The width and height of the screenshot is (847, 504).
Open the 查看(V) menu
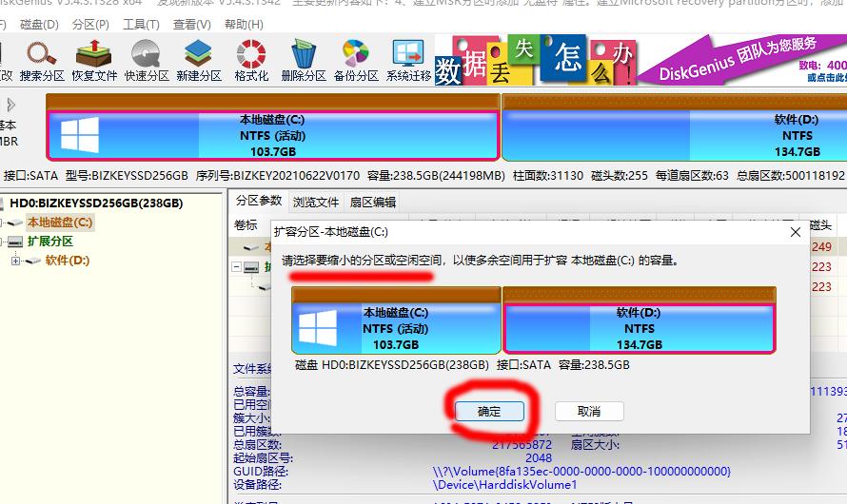(191, 25)
